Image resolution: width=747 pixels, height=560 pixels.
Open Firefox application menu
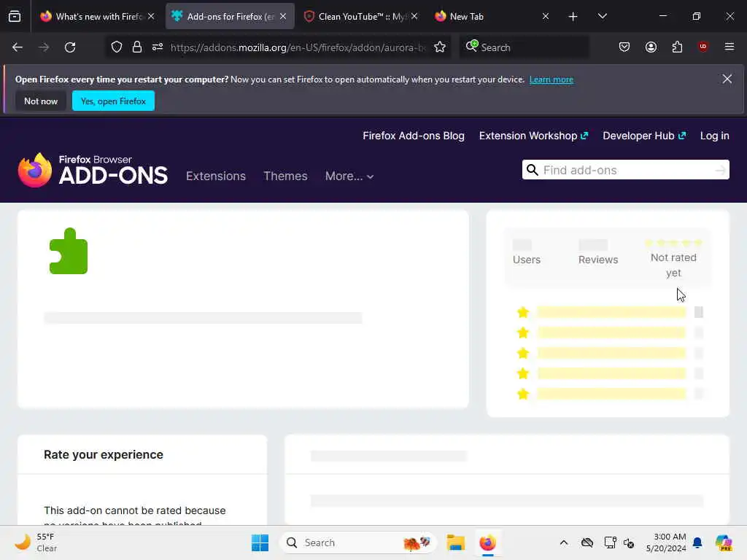coord(729,47)
